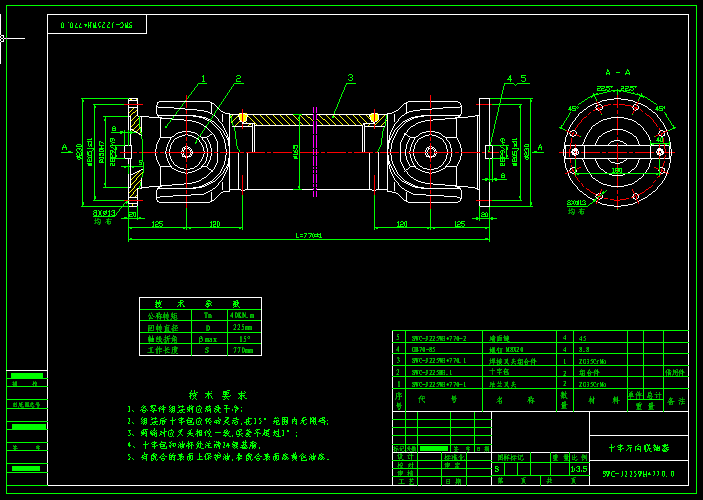Click part balloon number 3
The image size is (703, 500).
click(351, 78)
